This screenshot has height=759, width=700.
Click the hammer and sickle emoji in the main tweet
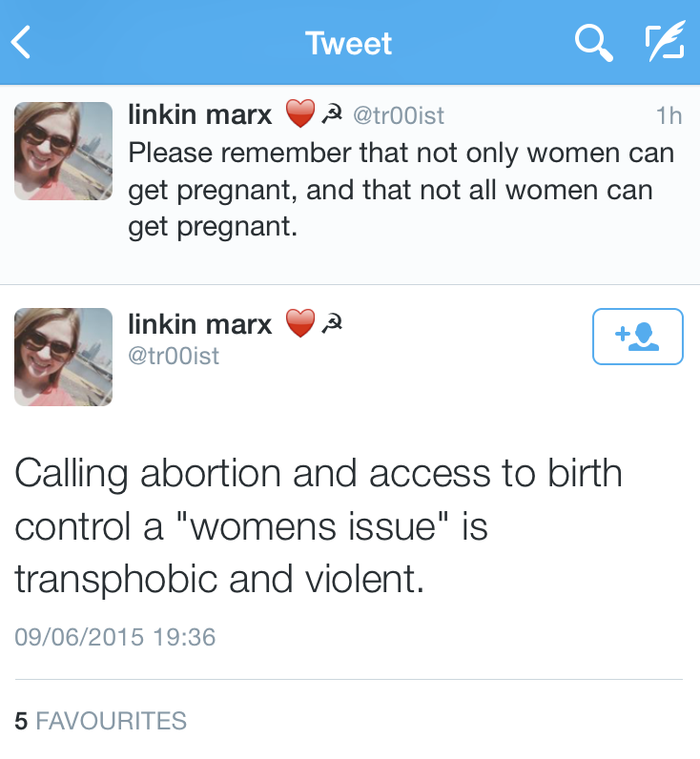331,324
